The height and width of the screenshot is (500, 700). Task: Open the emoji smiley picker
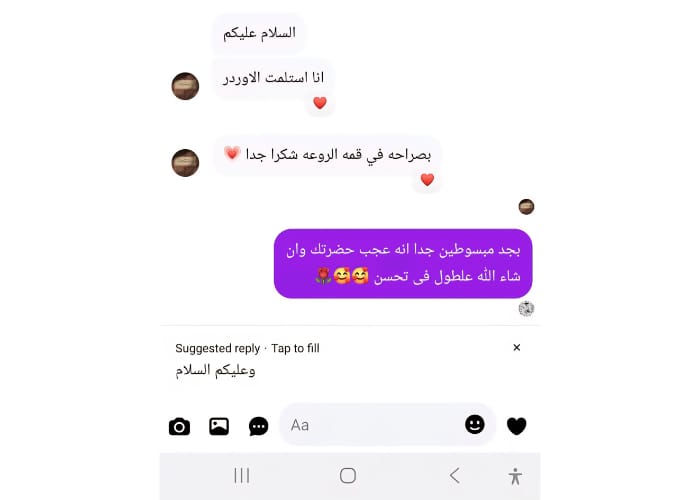coord(475,424)
